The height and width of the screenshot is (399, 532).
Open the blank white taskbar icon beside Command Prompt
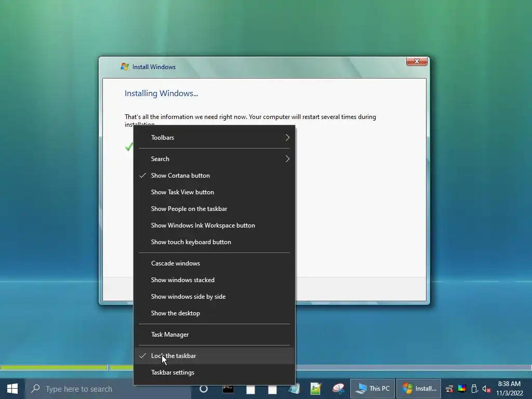pyautogui.click(x=250, y=389)
